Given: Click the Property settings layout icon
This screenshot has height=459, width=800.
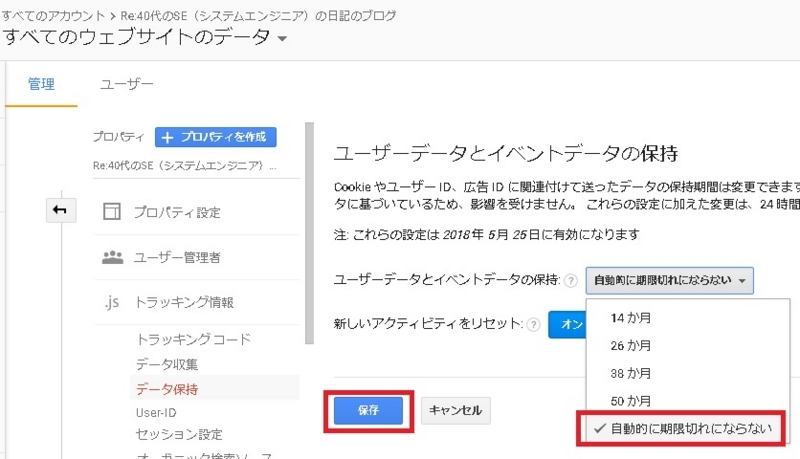Looking at the screenshot, I should [112, 211].
